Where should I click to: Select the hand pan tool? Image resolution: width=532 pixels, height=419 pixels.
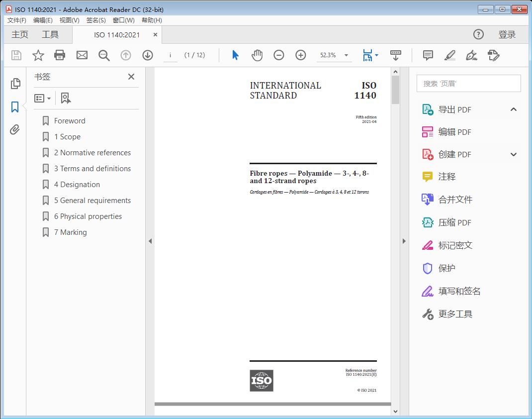[x=257, y=55]
